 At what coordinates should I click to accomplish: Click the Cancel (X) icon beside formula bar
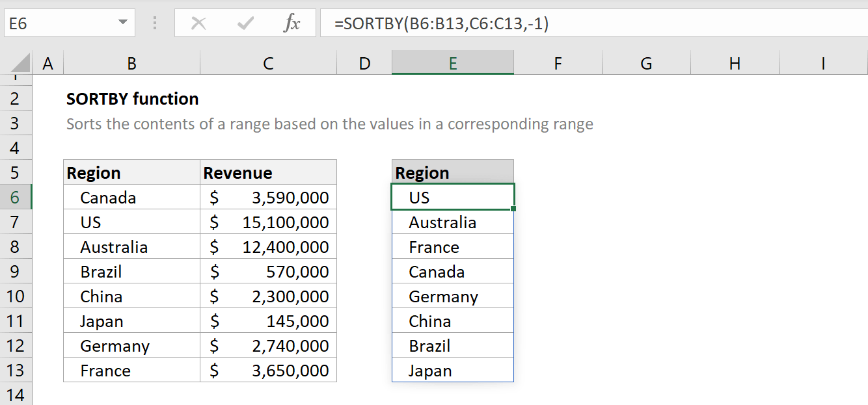coord(199,23)
